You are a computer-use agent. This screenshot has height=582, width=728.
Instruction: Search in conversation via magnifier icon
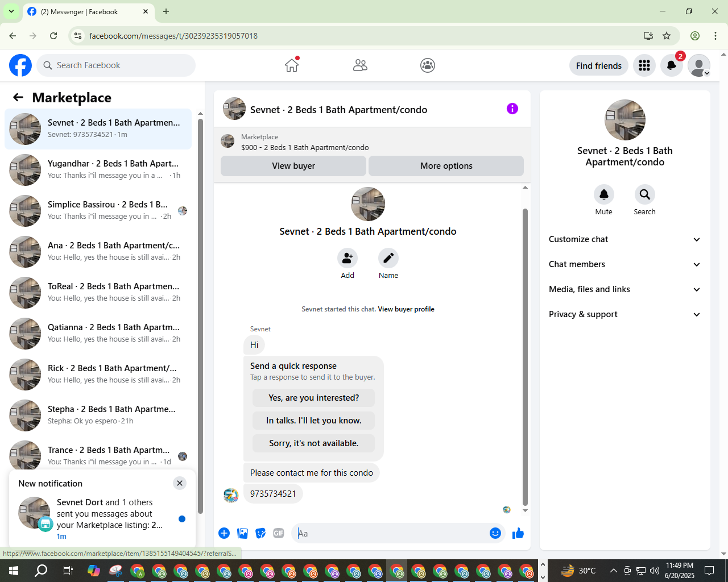pos(644,194)
